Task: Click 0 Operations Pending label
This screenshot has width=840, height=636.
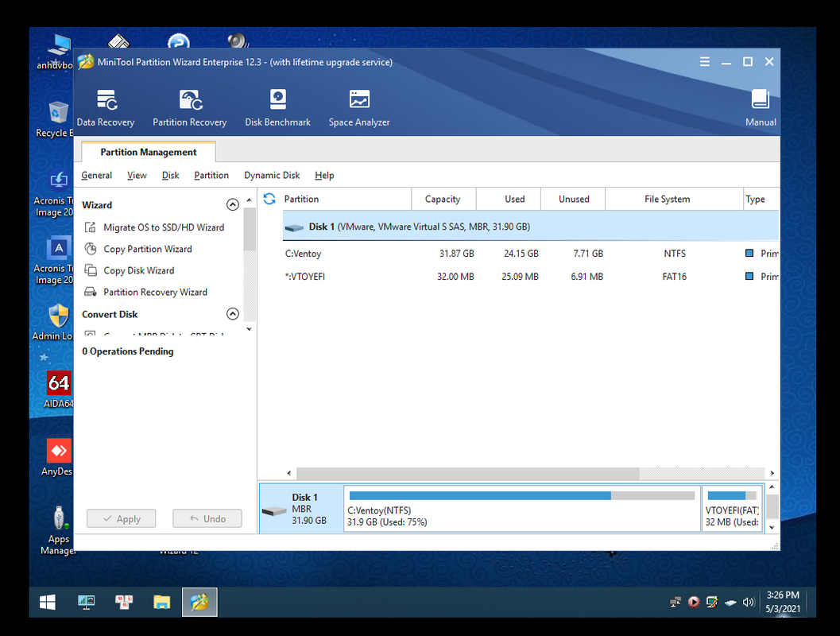Action: pos(128,351)
